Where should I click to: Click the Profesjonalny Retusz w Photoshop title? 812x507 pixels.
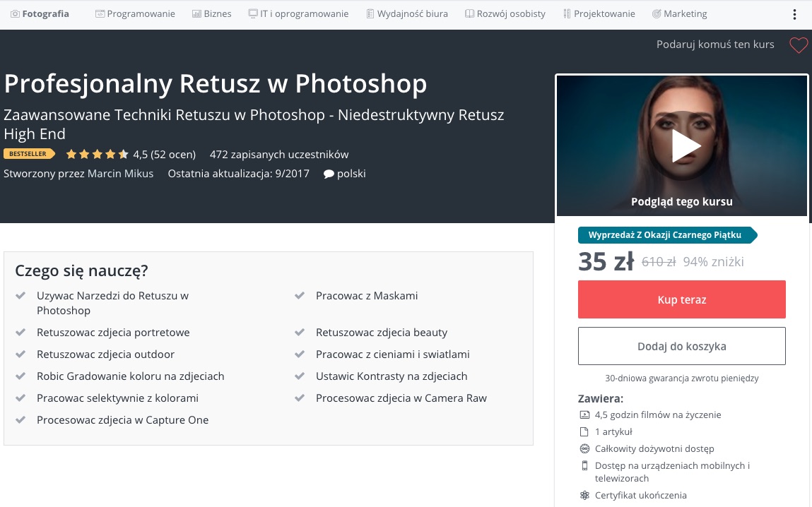coord(216,84)
